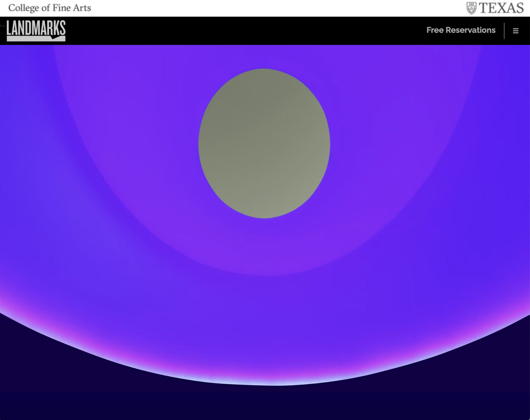The width and height of the screenshot is (530, 420).
Task: Open the Free Reservations link
Action: point(461,30)
